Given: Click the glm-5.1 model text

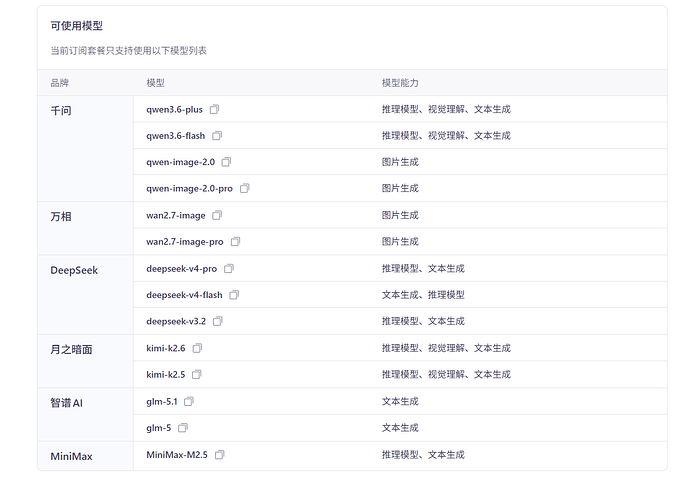Looking at the screenshot, I should 161,402.
